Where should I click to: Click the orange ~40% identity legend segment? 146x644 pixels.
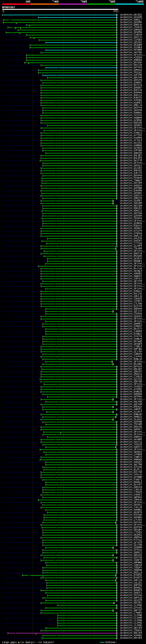click(45, 4)
